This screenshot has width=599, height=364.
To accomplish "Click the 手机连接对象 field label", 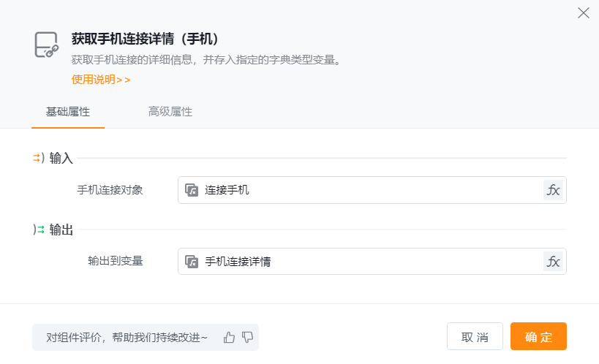I will 110,190.
